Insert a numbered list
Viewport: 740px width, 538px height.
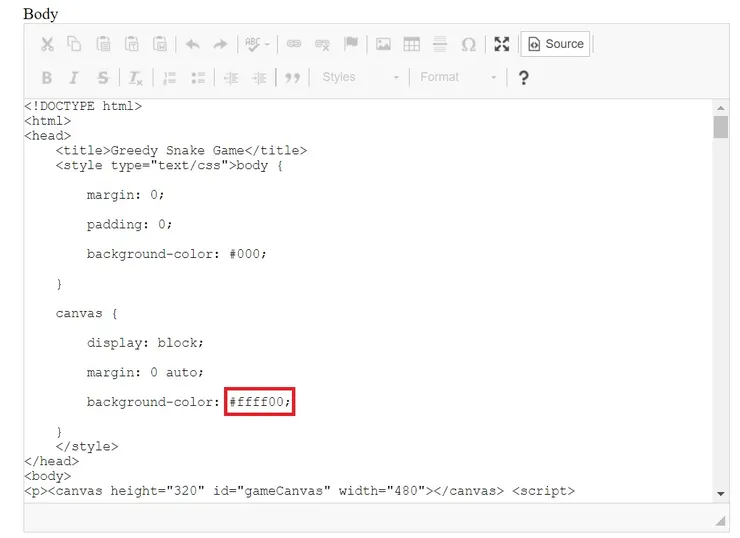[x=169, y=78]
